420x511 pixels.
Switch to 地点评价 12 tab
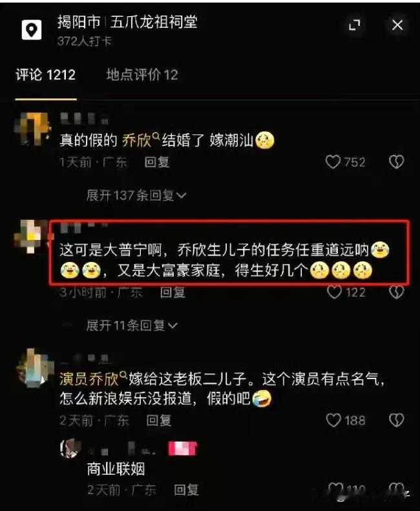(142, 75)
